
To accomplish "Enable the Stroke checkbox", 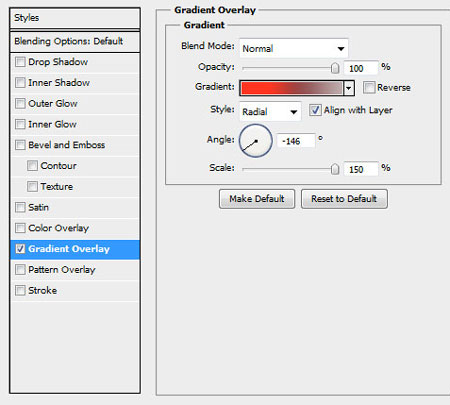I will [x=20, y=290].
